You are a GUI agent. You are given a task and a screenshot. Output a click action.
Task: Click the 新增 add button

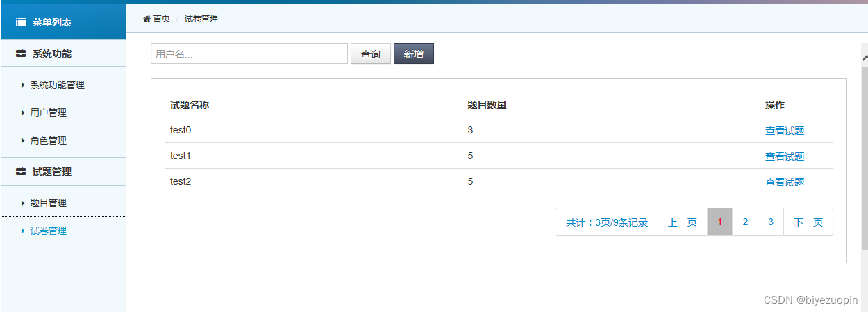click(x=414, y=54)
